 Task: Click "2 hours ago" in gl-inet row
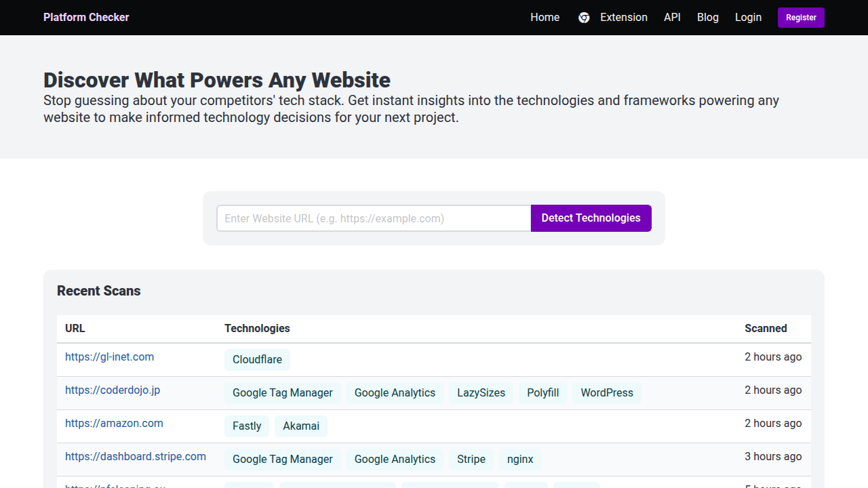773,357
